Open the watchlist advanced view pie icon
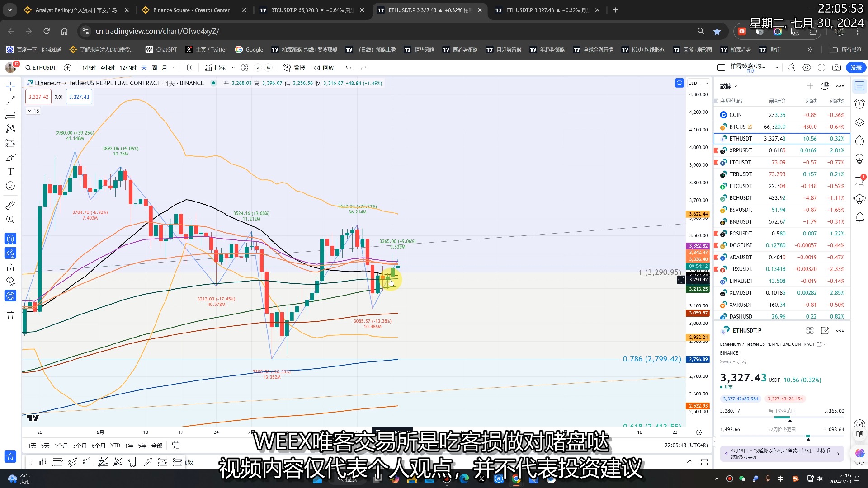 (x=825, y=86)
